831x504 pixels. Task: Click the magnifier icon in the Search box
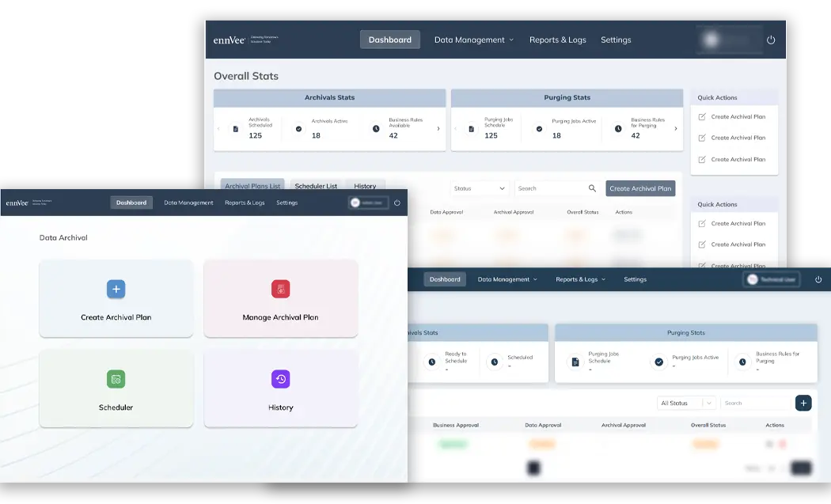[x=592, y=188]
